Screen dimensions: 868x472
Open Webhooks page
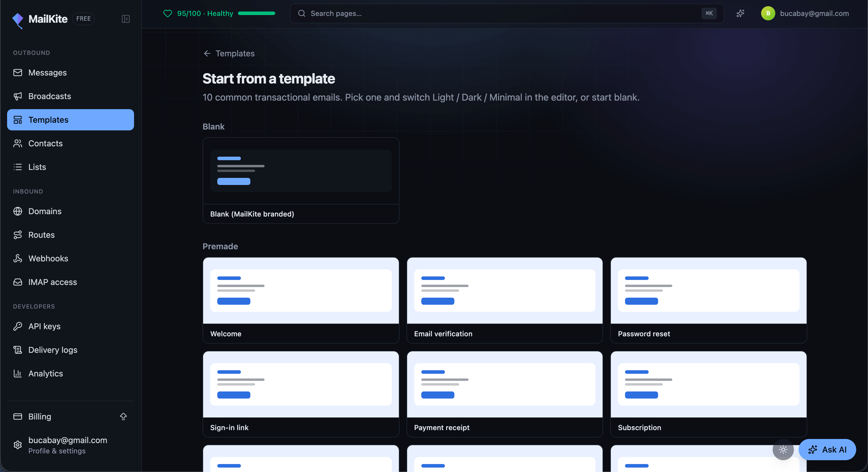point(71,258)
